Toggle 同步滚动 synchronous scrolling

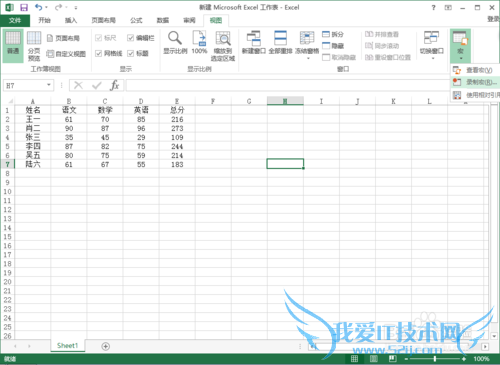tap(382, 46)
